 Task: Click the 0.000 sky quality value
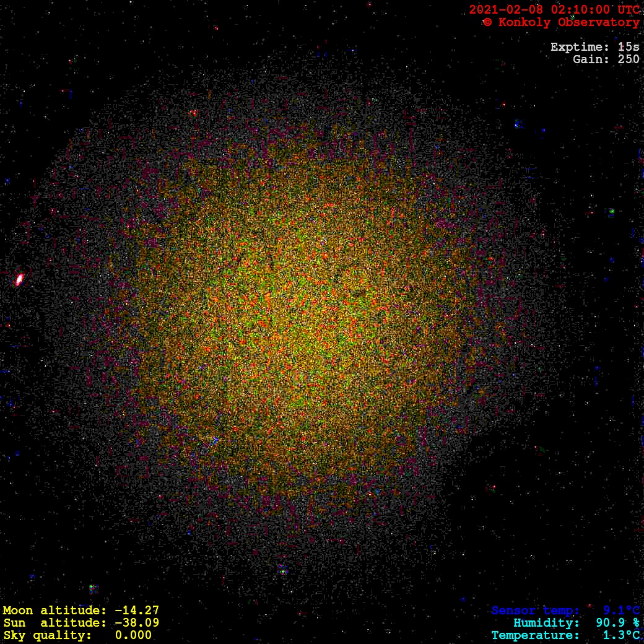click(x=133, y=635)
